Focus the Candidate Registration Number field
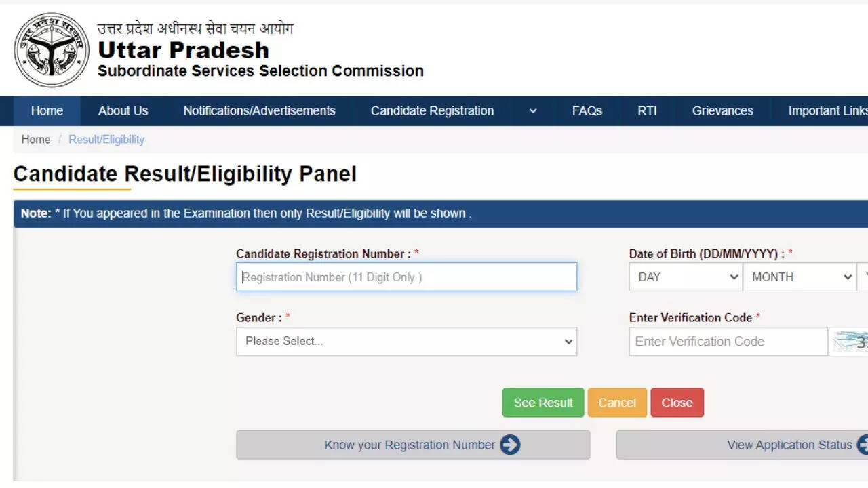Viewport: 868px width, 488px height. (406, 277)
